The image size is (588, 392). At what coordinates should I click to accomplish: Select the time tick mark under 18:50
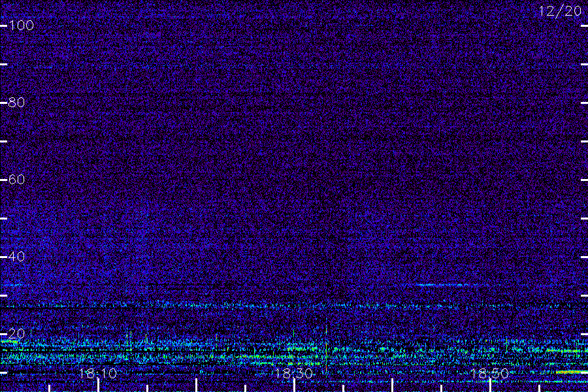(490, 385)
